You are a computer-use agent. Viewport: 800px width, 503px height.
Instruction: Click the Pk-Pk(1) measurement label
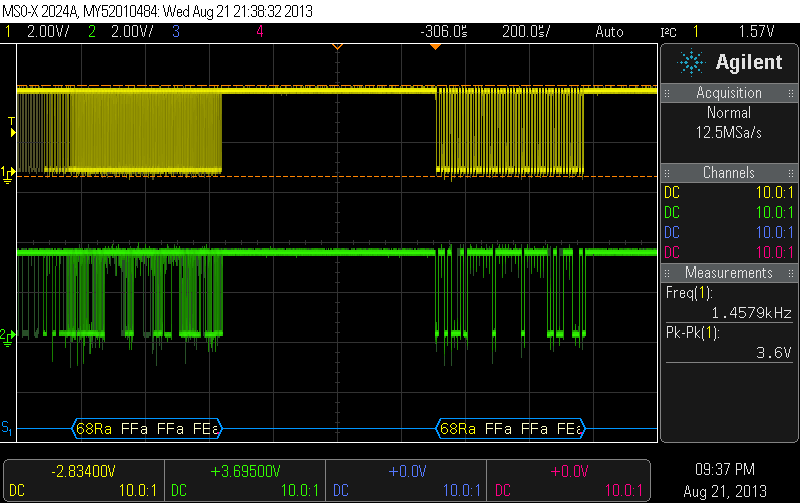(692, 333)
